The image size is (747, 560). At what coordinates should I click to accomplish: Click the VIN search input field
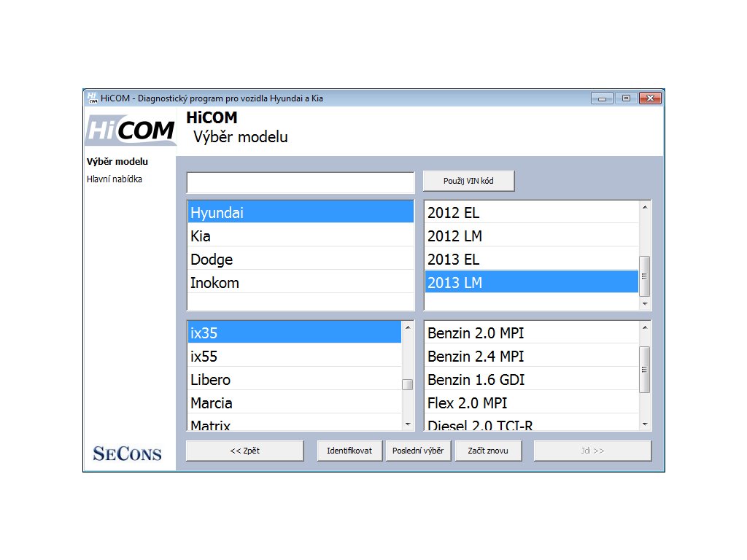click(301, 182)
